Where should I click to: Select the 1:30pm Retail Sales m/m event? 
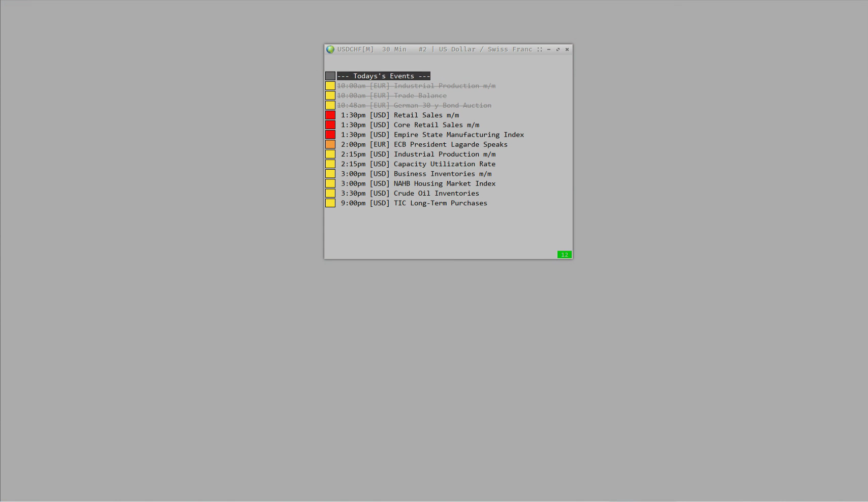pos(400,115)
